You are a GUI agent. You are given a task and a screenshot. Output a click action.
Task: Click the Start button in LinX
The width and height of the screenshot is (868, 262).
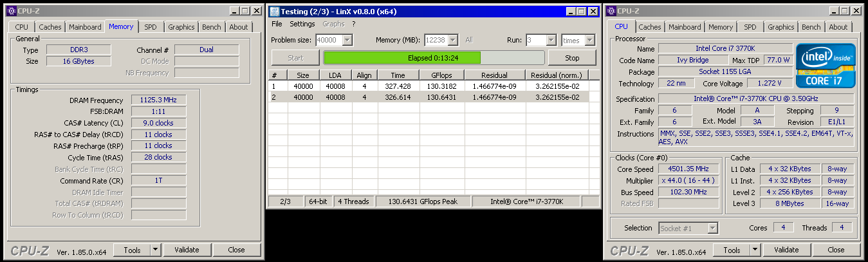[295, 58]
